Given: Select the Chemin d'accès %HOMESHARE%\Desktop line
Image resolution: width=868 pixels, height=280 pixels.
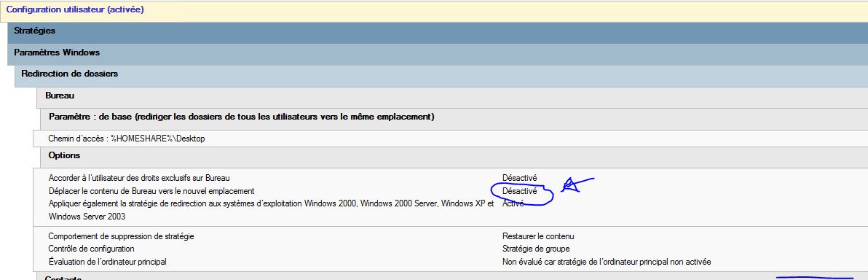Looking at the screenshot, I should pyautogui.click(x=127, y=139).
